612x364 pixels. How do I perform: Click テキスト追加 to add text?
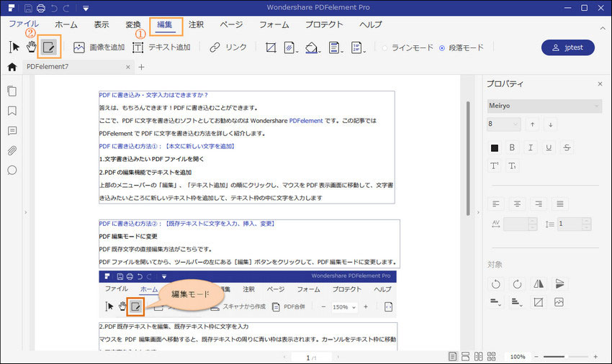161,47
